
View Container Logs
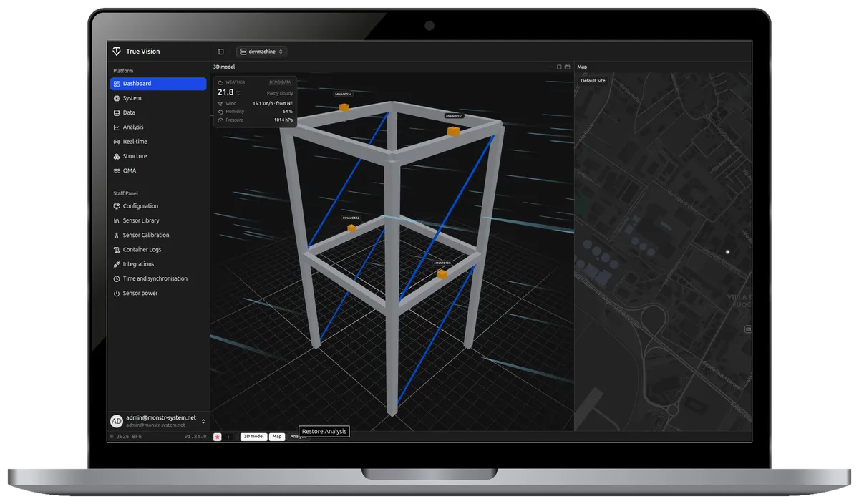coord(158,250)
